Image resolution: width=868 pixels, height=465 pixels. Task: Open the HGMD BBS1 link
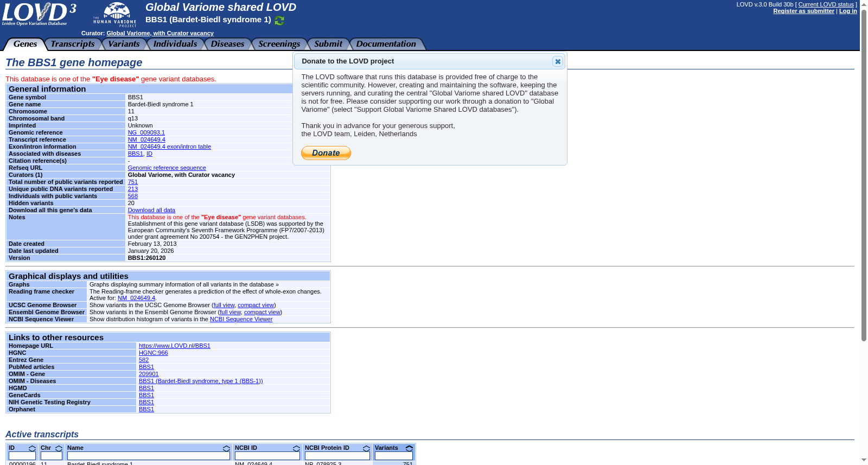(146, 388)
